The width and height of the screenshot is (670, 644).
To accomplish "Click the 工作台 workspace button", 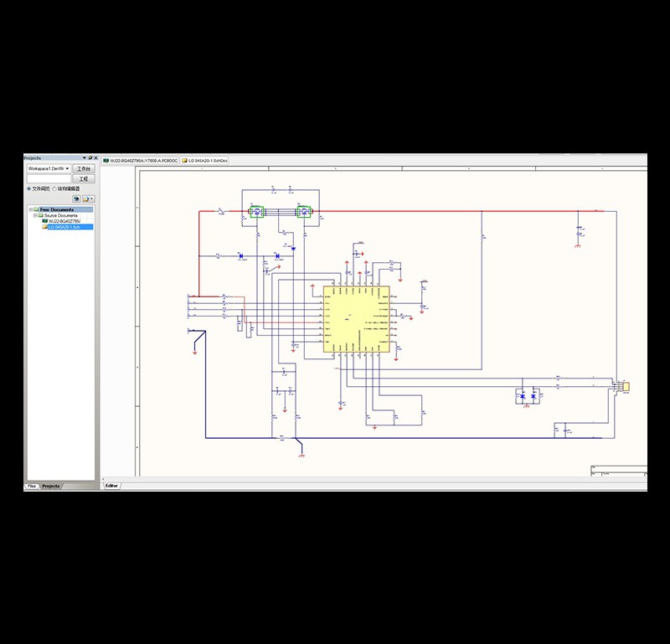I will 84,169.
